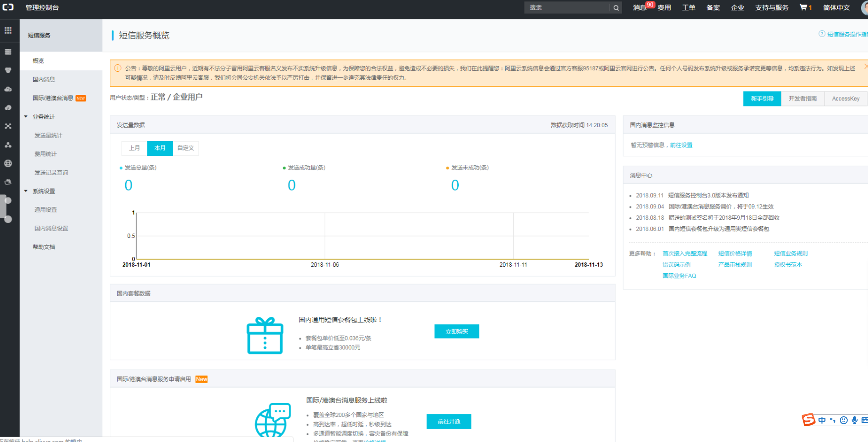Open the 2018.09.11 短信服务控制台3.0版本发布通知 notice

(692, 196)
